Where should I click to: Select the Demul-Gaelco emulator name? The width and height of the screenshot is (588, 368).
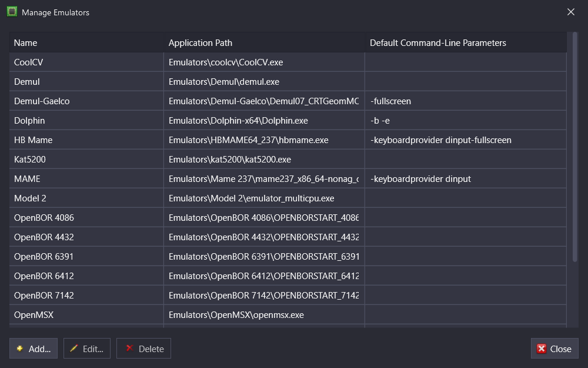[x=42, y=101]
